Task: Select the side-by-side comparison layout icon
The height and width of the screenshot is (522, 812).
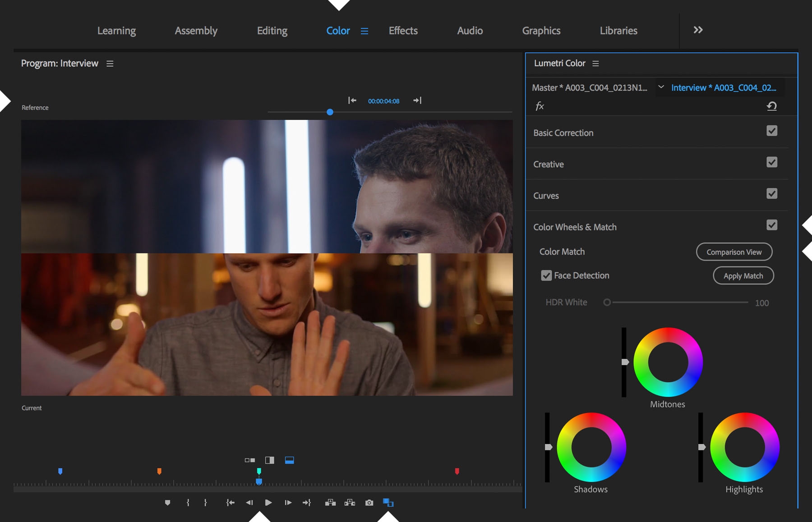Action: coord(250,460)
